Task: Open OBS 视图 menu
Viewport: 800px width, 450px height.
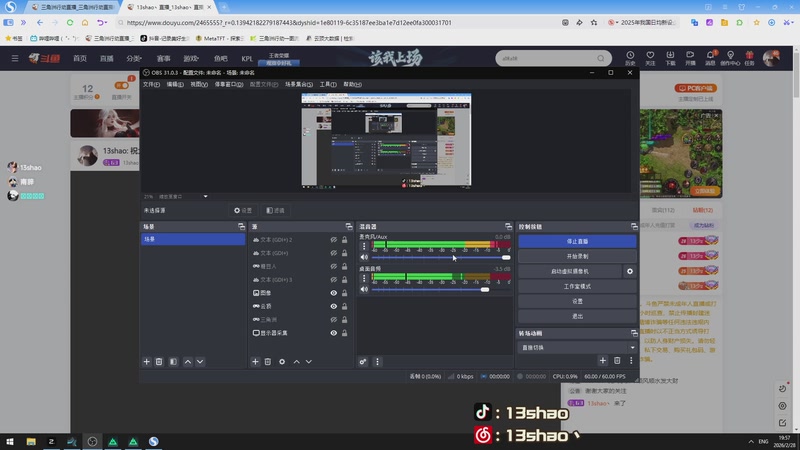Action: pos(199,84)
